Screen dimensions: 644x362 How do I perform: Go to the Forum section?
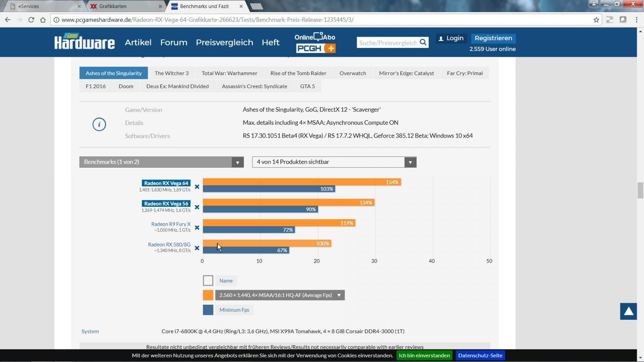pos(174,42)
